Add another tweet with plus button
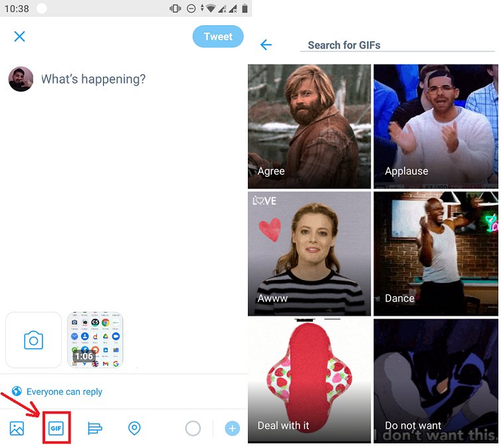This screenshot has height=448, width=501. (232, 429)
